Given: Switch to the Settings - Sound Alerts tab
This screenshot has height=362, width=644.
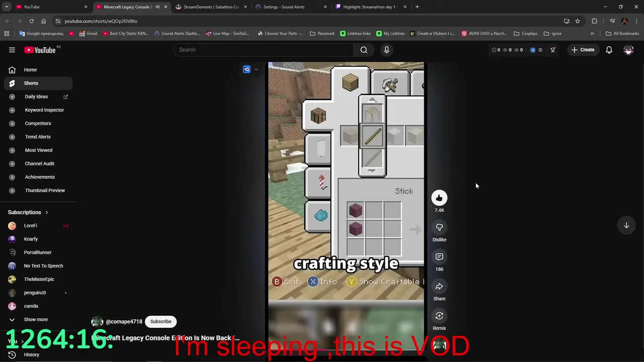Looking at the screenshot, I should [291, 7].
